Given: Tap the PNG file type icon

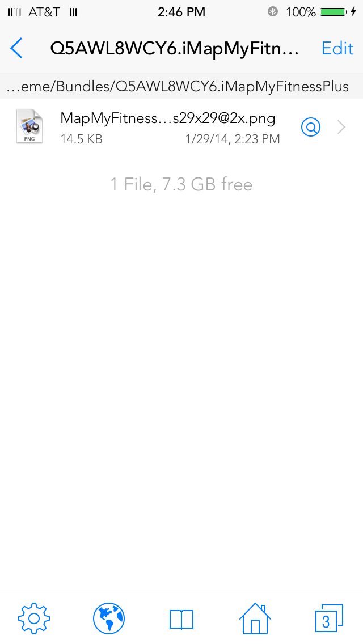Looking at the screenshot, I should click(x=29, y=126).
